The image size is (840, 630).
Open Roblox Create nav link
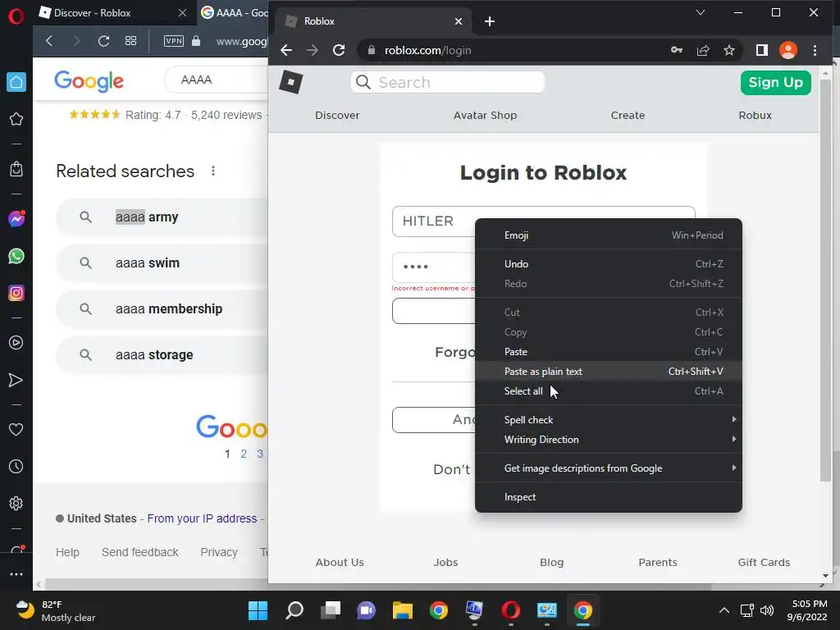(x=628, y=115)
